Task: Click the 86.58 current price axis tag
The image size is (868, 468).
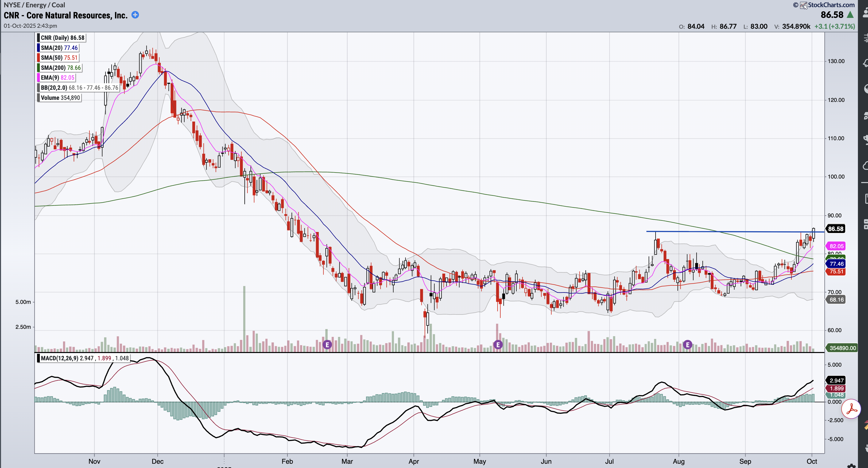Action: click(x=836, y=229)
